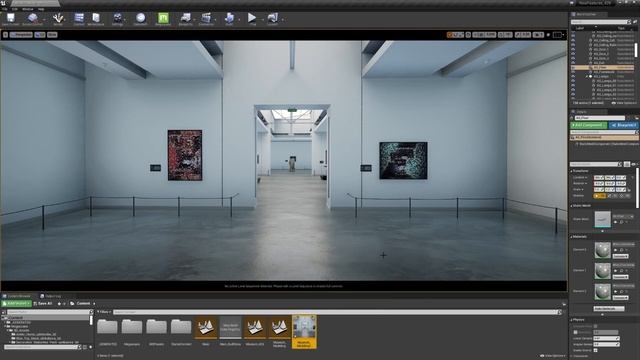This screenshot has width=640, height=360.
Task: Open the Cinematics toolbar icon
Action: click(206, 18)
